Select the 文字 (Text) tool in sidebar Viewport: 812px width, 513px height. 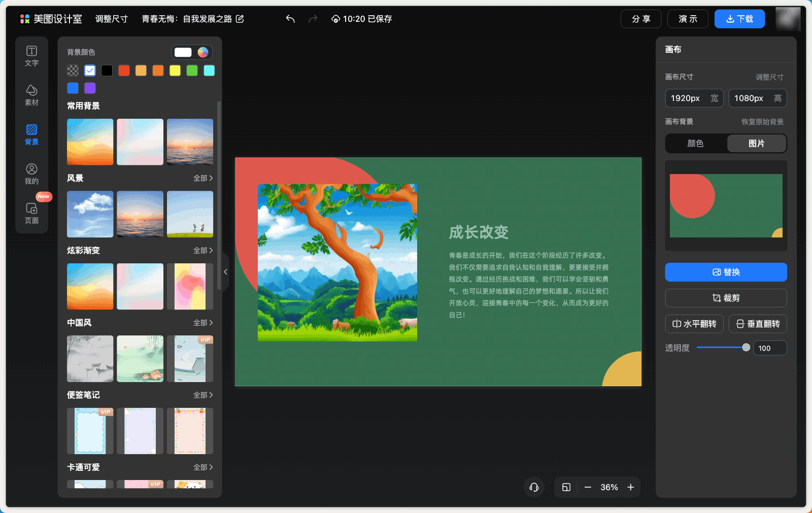(x=31, y=56)
